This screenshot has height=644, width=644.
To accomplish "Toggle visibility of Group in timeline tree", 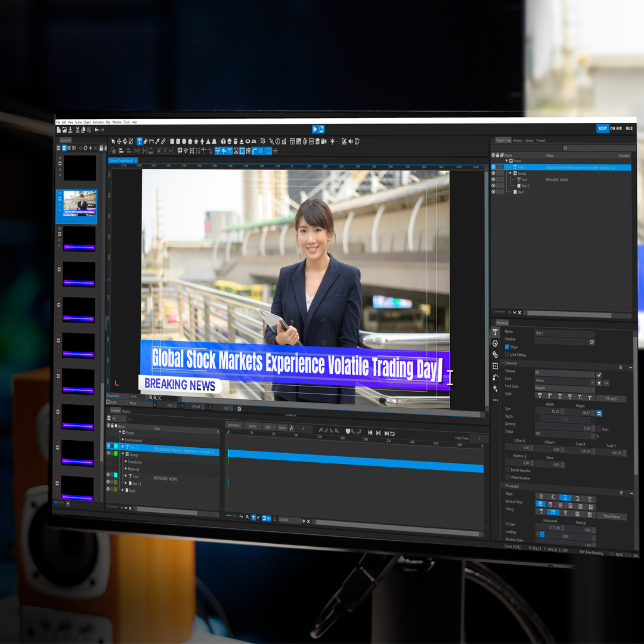I will tap(108, 453).
